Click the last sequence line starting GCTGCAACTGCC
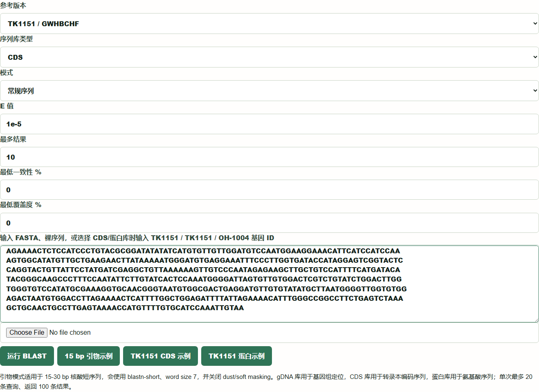The height and width of the screenshot is (392, 539). pyautogui.click(x=125, y=308)
